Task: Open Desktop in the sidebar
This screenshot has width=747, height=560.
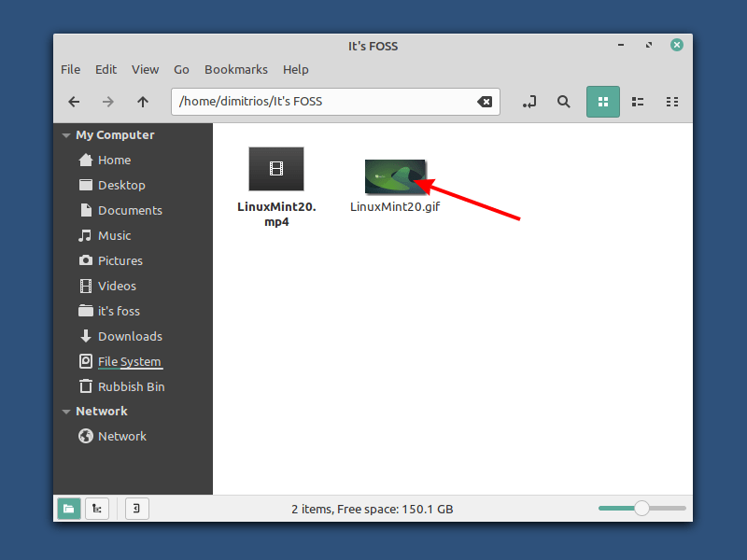Action: pos(133,185)
